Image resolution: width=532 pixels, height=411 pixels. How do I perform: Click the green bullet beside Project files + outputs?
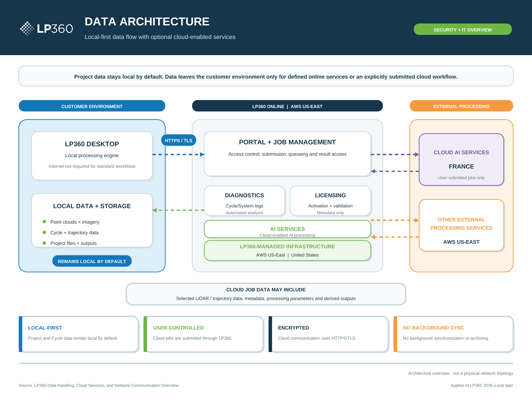click(x=44, y=243)
